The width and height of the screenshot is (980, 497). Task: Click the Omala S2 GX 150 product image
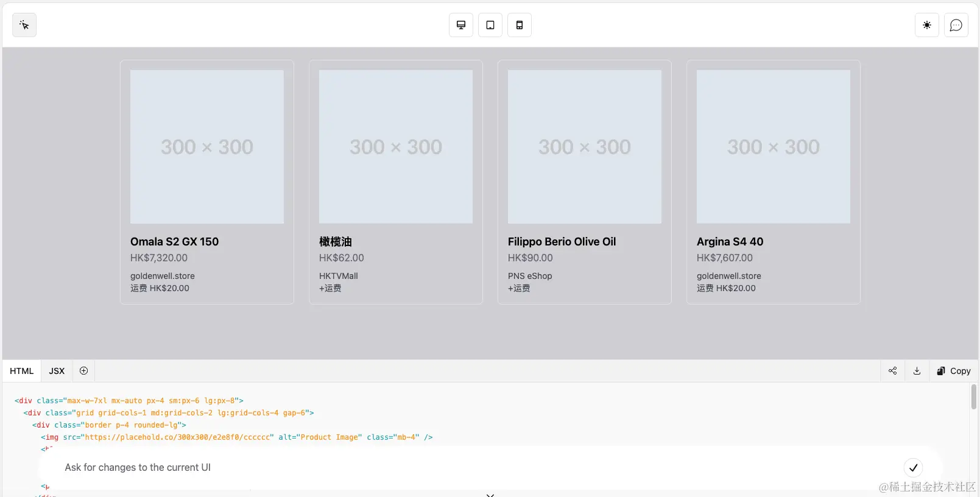pos(207,147)
